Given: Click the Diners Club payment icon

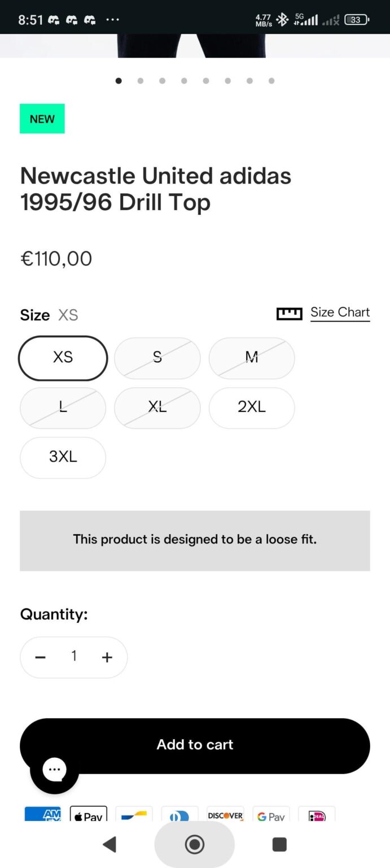Looking at the screenshot, I should [179, 815].
